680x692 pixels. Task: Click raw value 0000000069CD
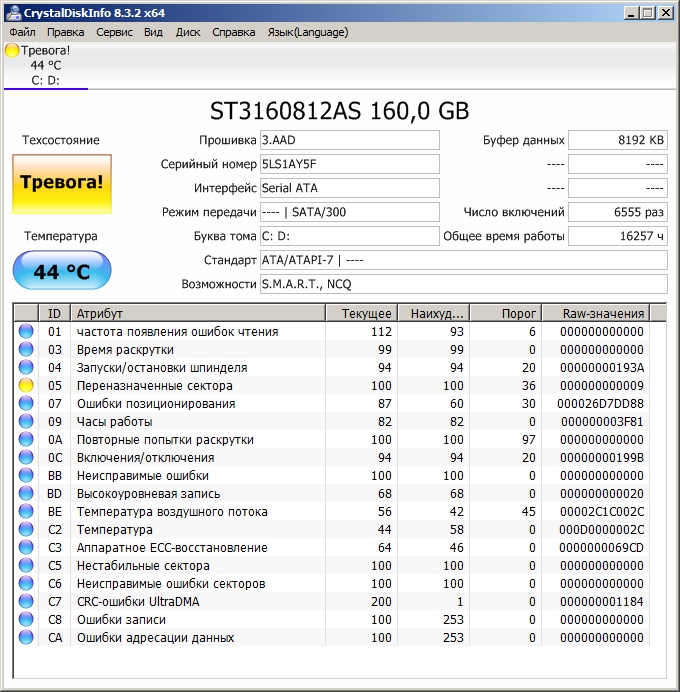601,548
